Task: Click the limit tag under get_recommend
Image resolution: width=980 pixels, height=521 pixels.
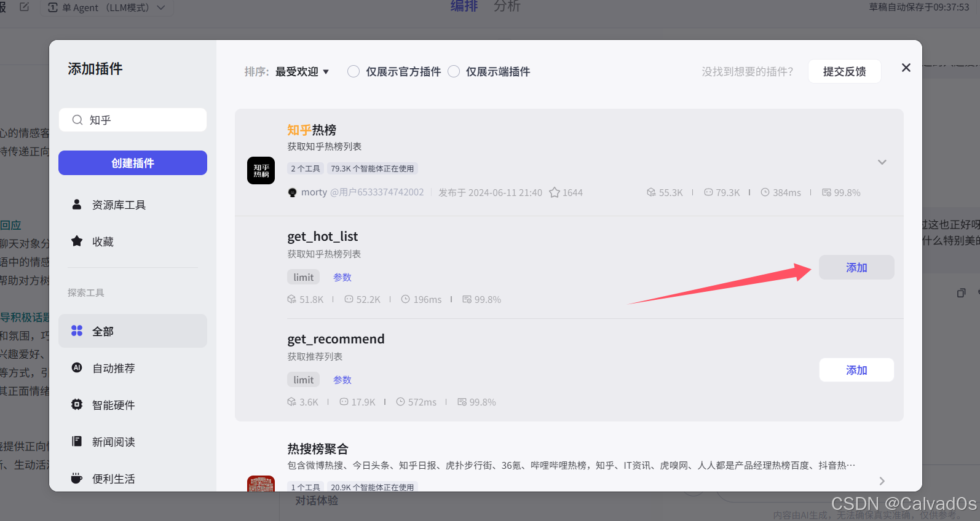Action: [x=304, y=380]
